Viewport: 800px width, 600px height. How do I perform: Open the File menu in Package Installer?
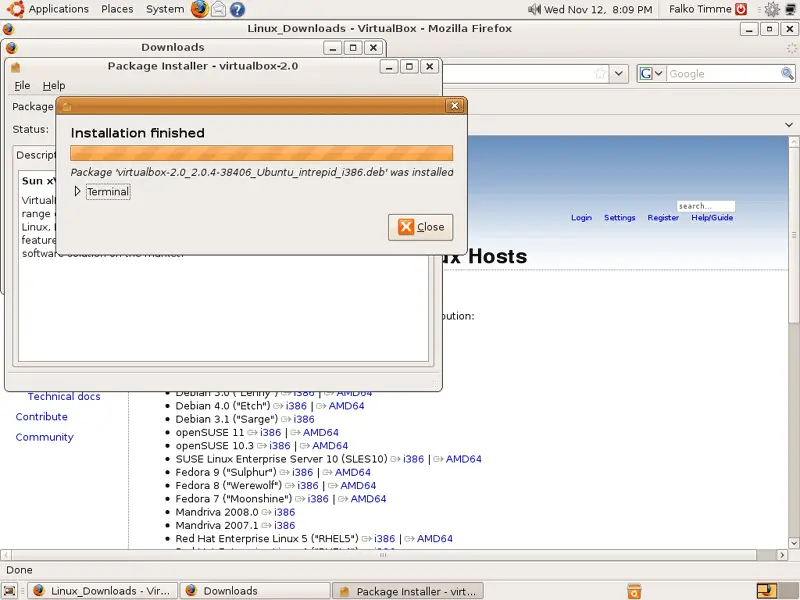tap(22, 86)
